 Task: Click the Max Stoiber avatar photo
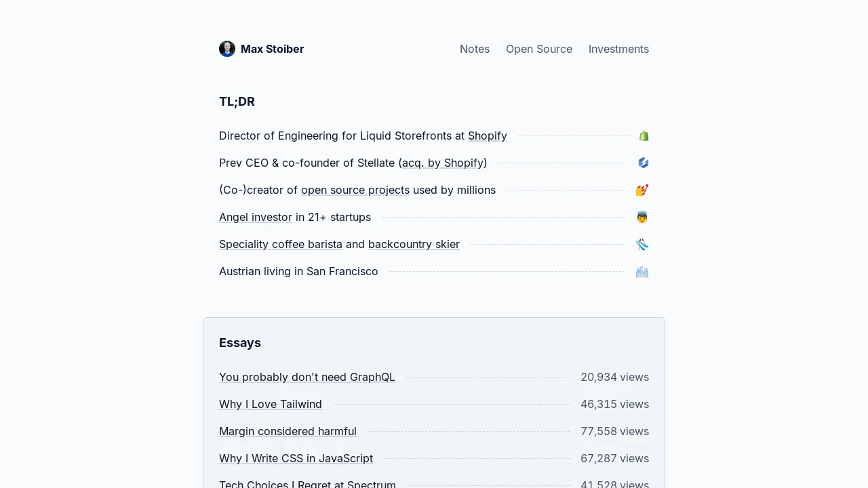pos(227,49)
